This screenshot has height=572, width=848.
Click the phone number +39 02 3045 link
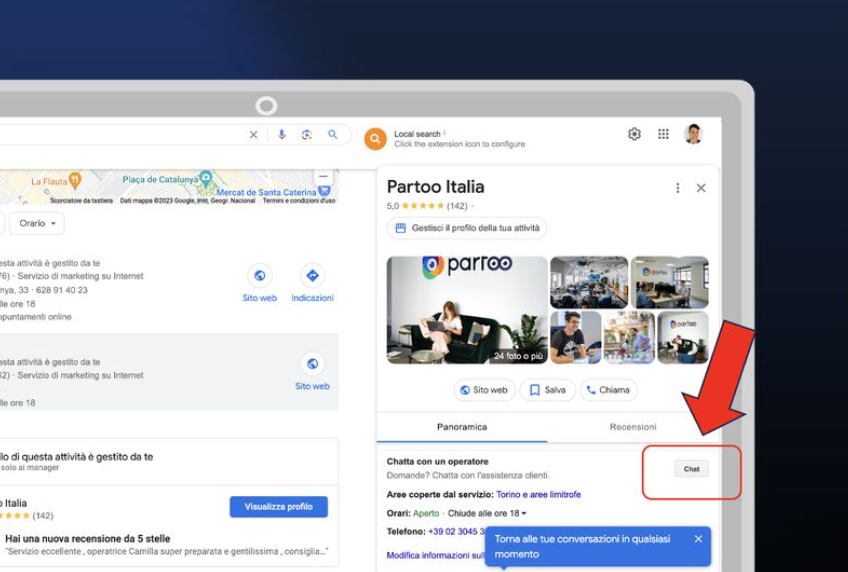pos(456,531)
